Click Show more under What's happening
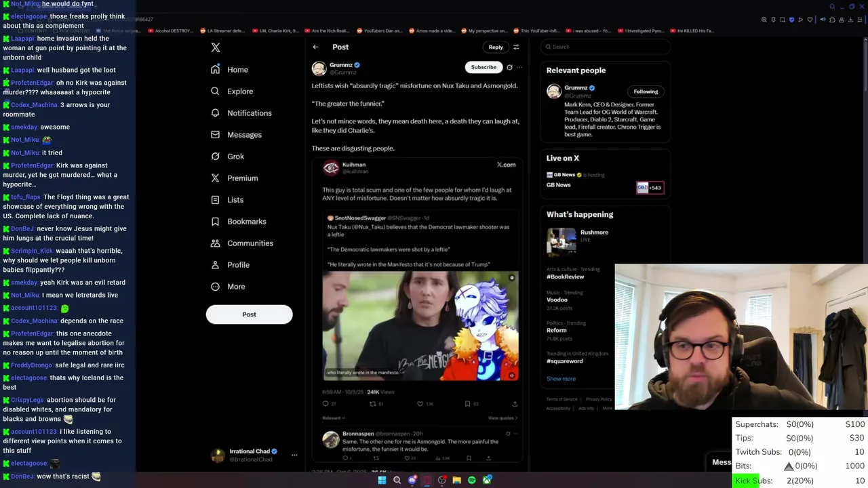This screenshot has height=488, width=868. pyautogui.click(x=561, y=379)
